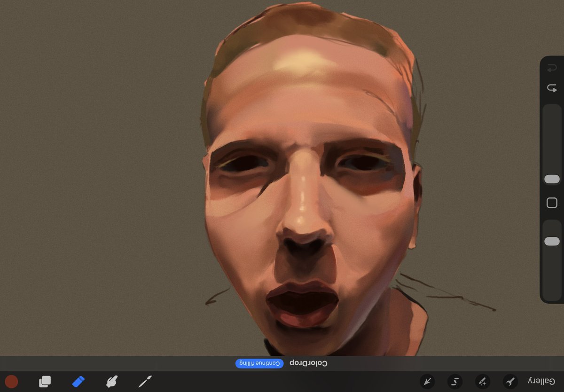Select the Smudge finger tool

111,382
